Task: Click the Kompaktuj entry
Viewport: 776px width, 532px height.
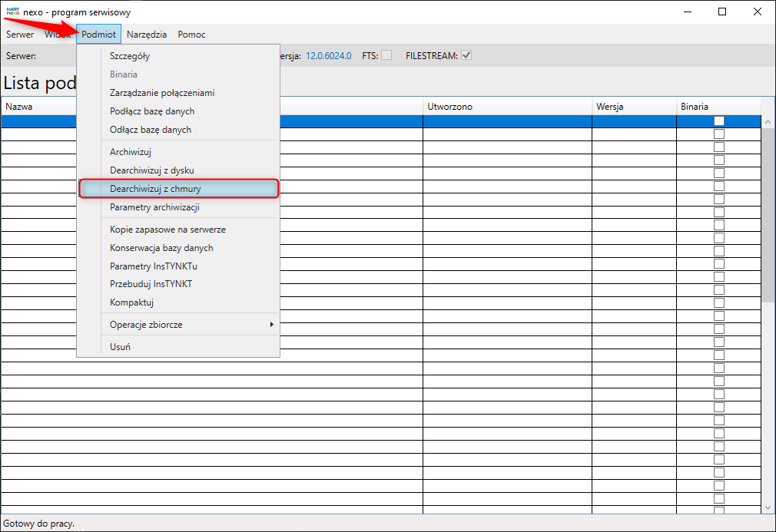Action: point(179,302)
